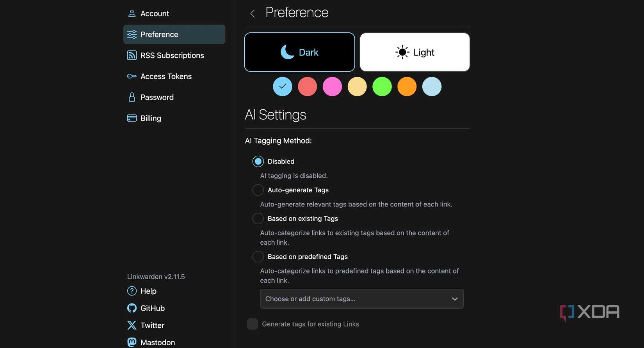Select the Access Tokens key icon
This screenshot has width=644, height=348.
point(132,76)
